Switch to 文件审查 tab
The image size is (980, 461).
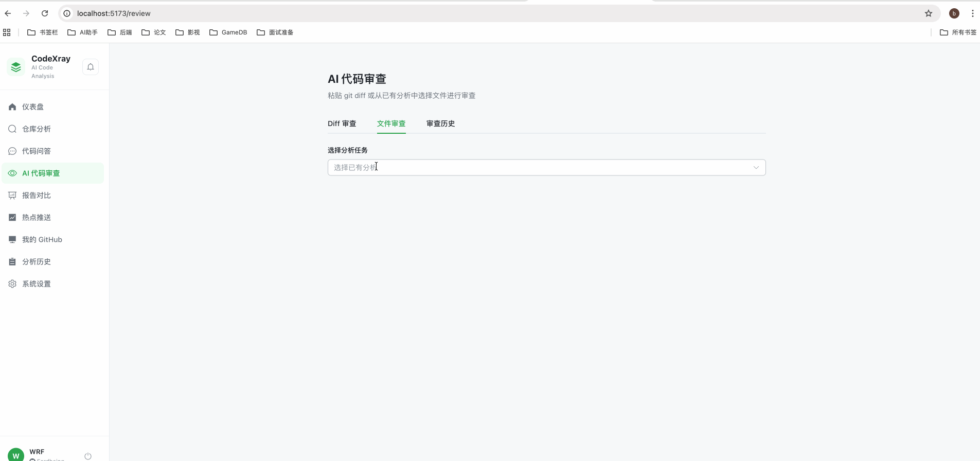pos(391,123)
